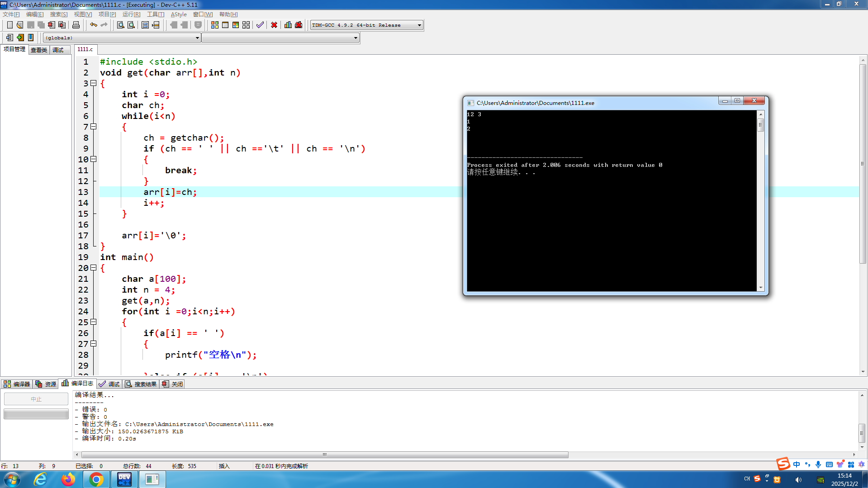Close all files via toolbar icon
The height and width of the screenshot is (488, 868).
click(x=62, y=25)
